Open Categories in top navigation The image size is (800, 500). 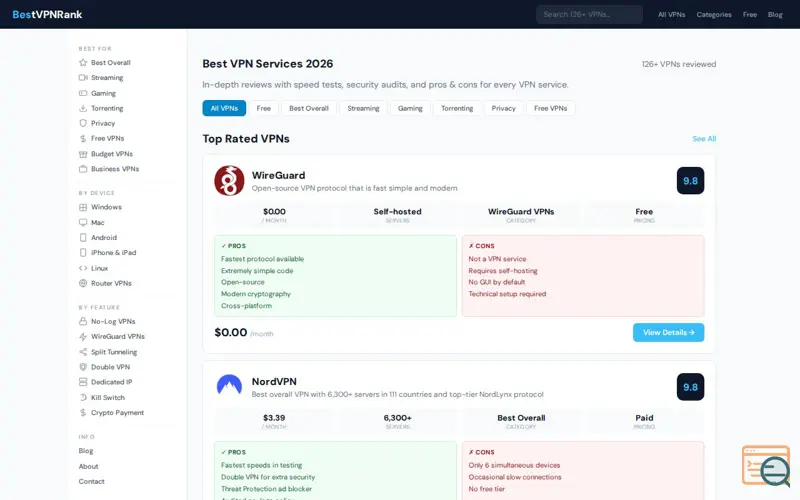[714, 14]
